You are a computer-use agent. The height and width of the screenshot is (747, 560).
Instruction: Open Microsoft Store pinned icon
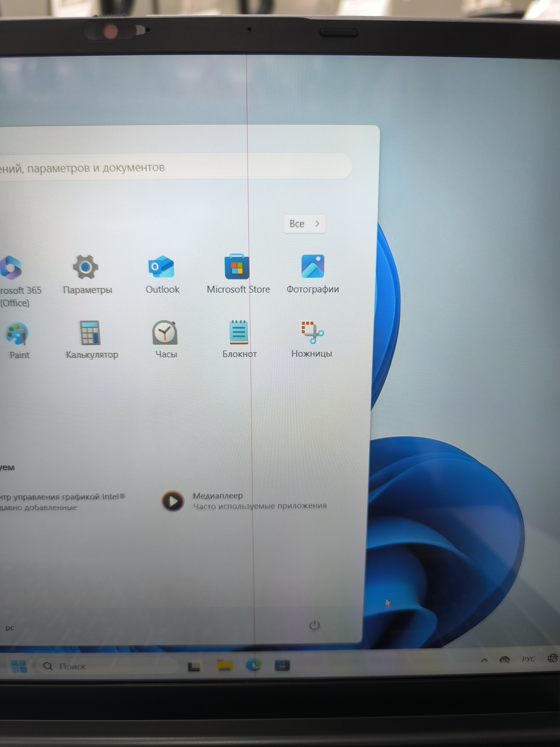[x=237, y=267]
